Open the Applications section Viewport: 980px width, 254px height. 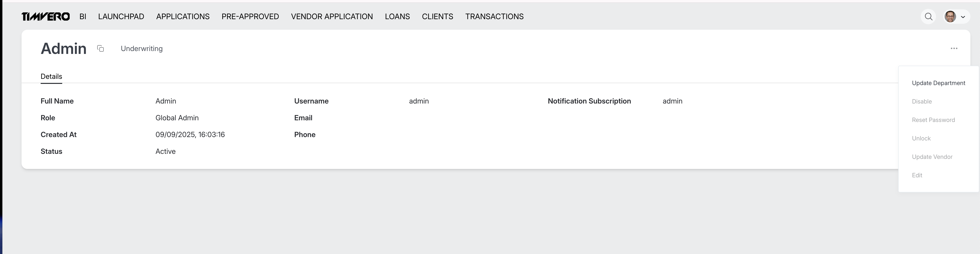point(183,16)
